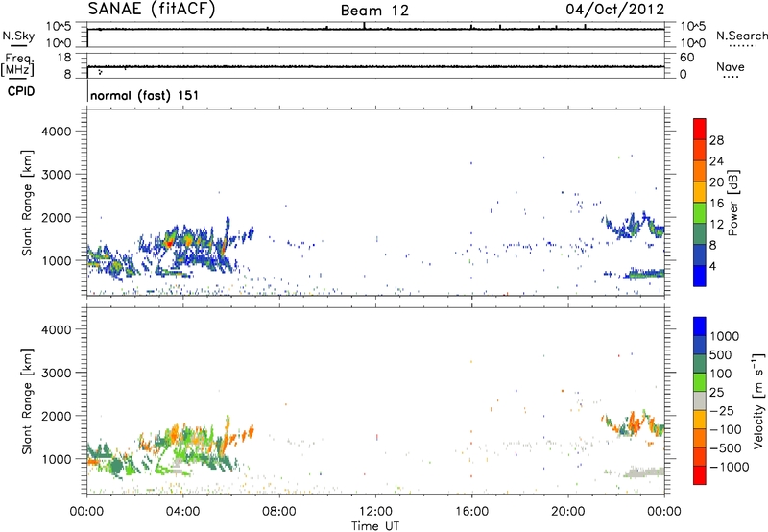Select the Time UT axis title
Viewport: 768px width, 532px height.
(375, 526)
